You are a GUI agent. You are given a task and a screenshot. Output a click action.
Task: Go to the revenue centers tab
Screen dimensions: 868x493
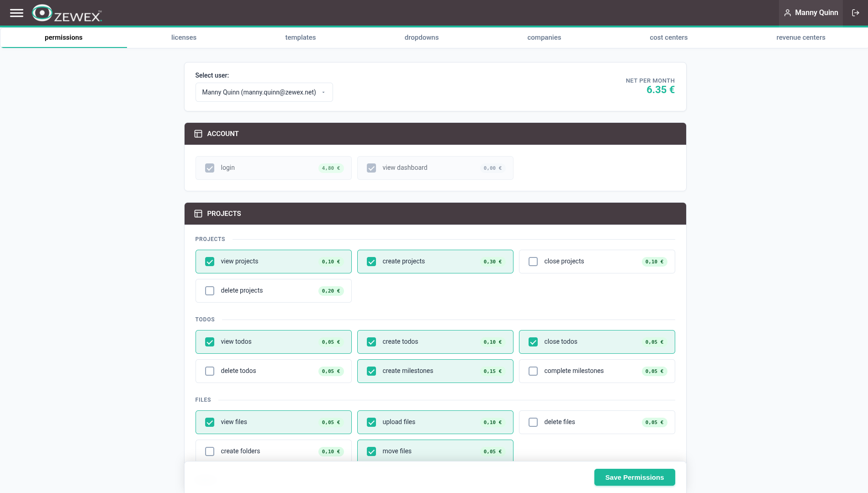[800, 37]
